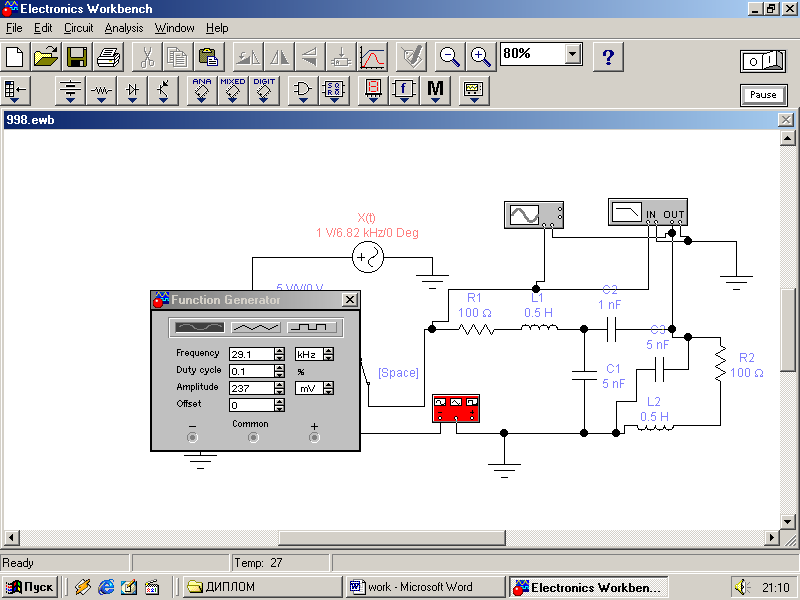Click the Flip Vertical icon
The image size is (800, 600).
[x=310, y=57]
